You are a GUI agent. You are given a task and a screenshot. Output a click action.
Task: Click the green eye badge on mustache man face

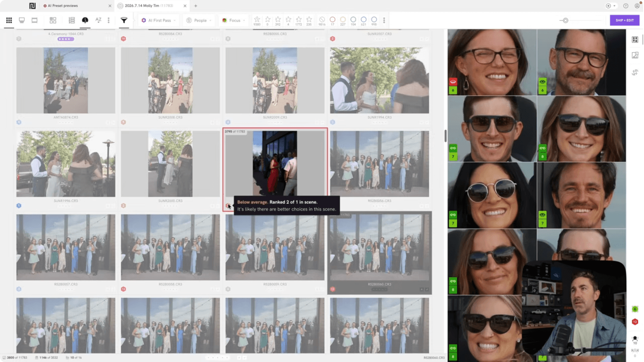click(x=542, y=215)
